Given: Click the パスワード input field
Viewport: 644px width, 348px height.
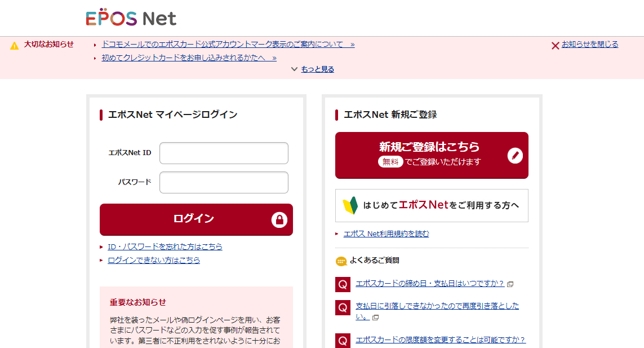Looking at the screenshot, I should coord(224,182).
